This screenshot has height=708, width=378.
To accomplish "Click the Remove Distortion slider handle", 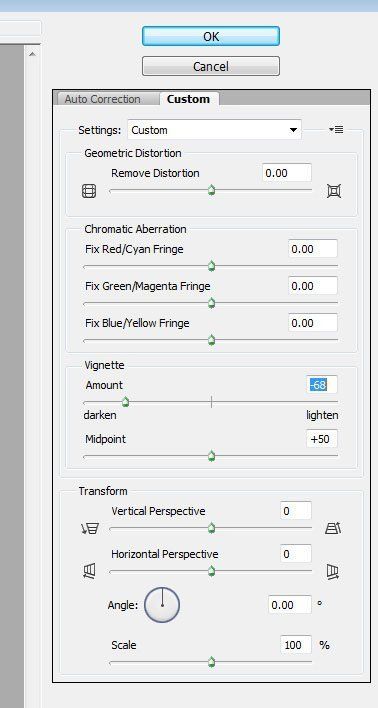I will pyautogui.click(x=211, y=191).
